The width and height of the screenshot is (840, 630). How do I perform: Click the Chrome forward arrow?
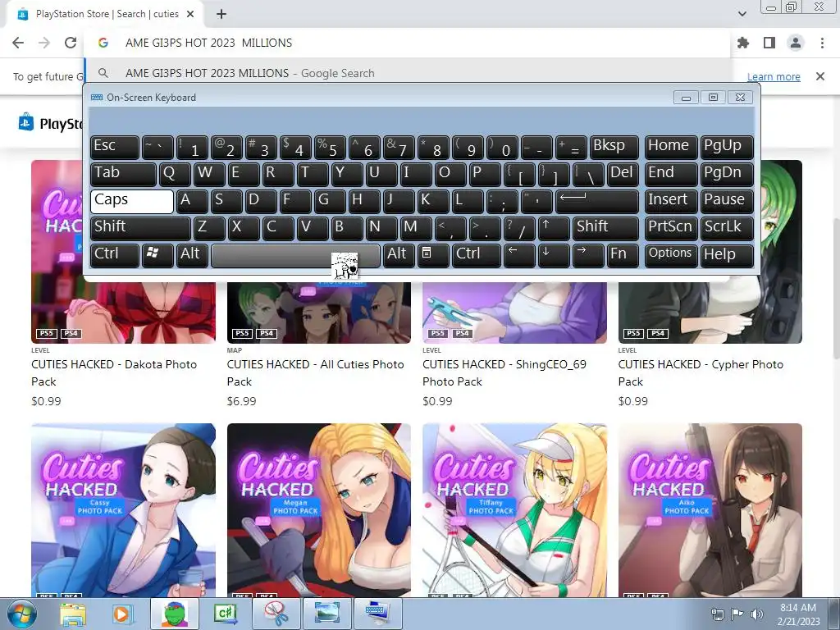click(x=44, y=43)
